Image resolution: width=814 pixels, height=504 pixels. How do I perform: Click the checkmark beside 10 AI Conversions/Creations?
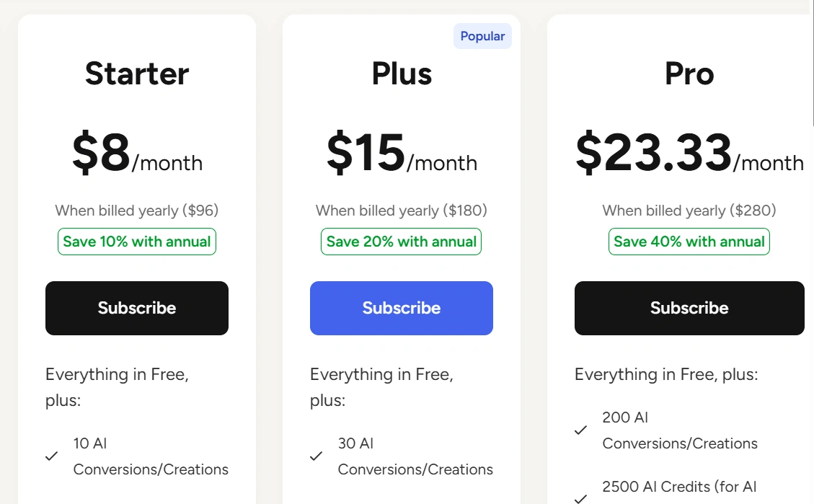pyautogui.click(x=51, y=456)
